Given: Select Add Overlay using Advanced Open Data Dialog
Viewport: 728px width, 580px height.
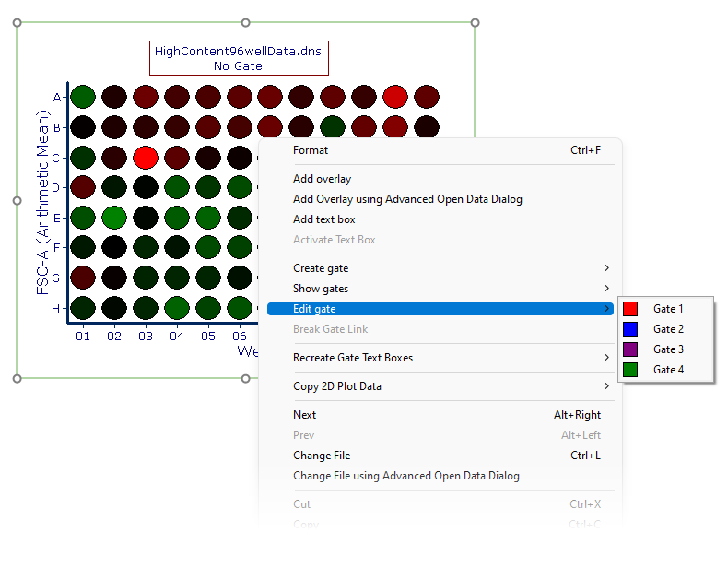Looking at the screenshot, I should tap(440, 199).
